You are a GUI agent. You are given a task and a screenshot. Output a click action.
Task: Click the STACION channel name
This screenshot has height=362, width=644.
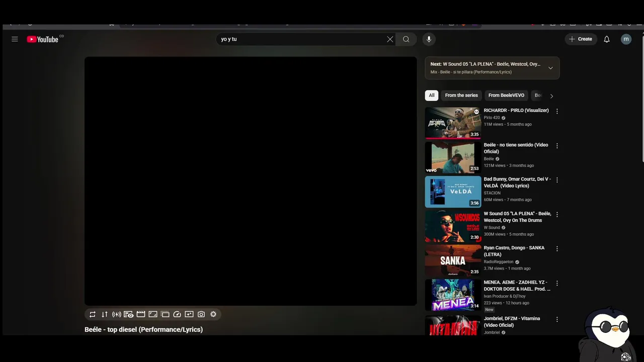click(x=492, y=193)
